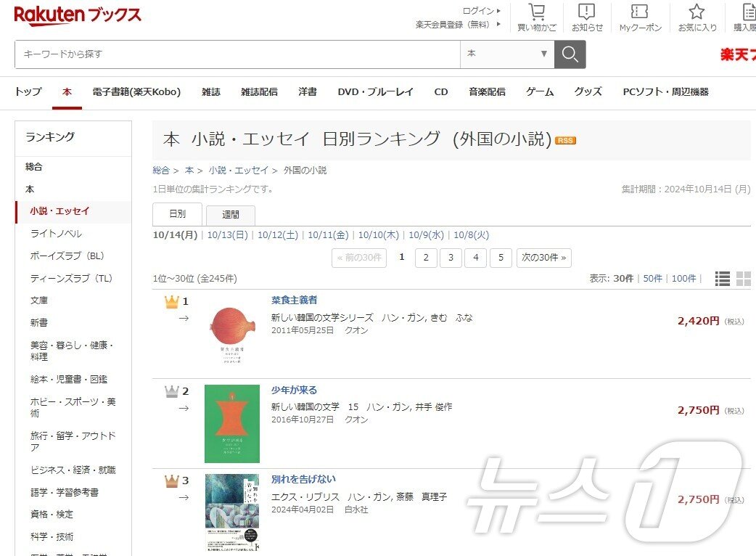Go to results page 2

[x=426, y=258]
